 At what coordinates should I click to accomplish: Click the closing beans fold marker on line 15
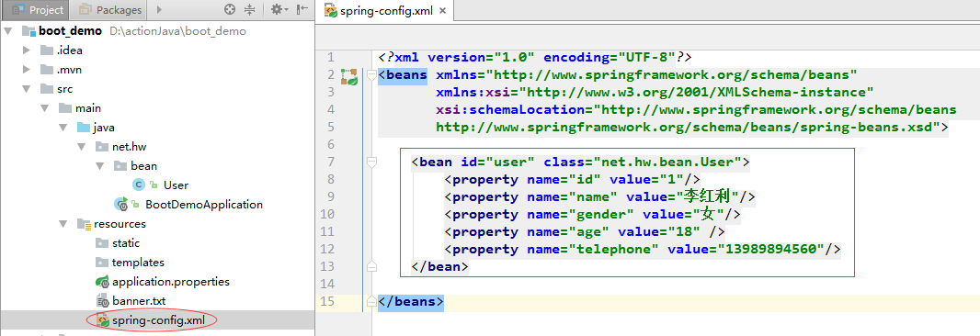point(371,301)
